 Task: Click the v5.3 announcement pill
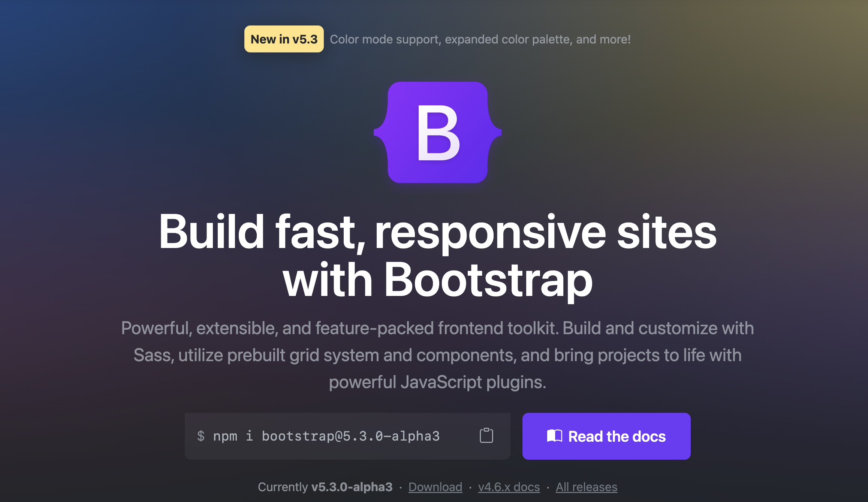284,39
